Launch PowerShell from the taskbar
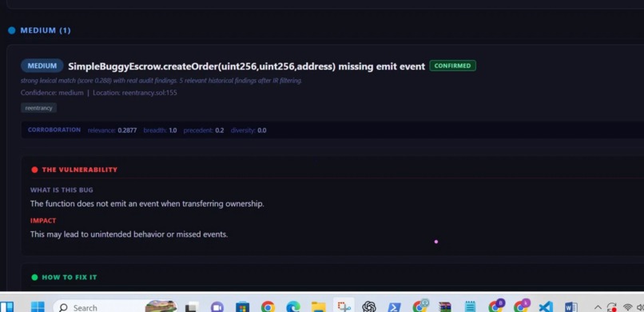644x312 pixels. 394,307
